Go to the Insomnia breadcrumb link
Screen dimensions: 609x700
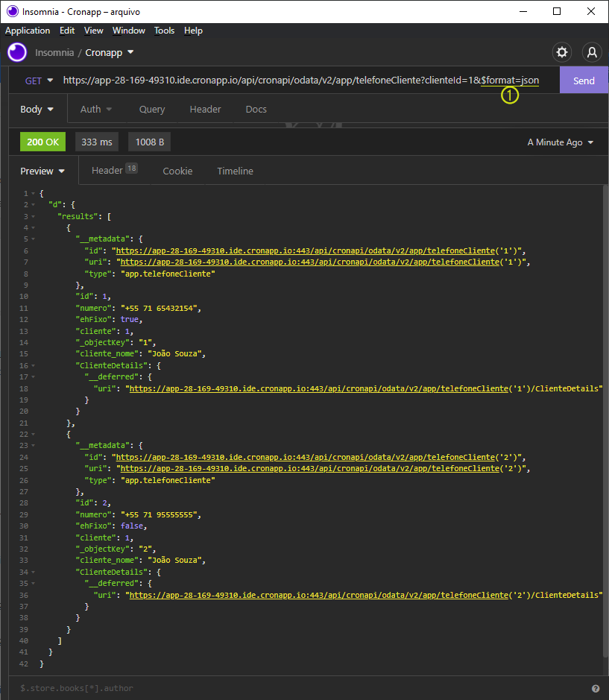click(54, 53)
